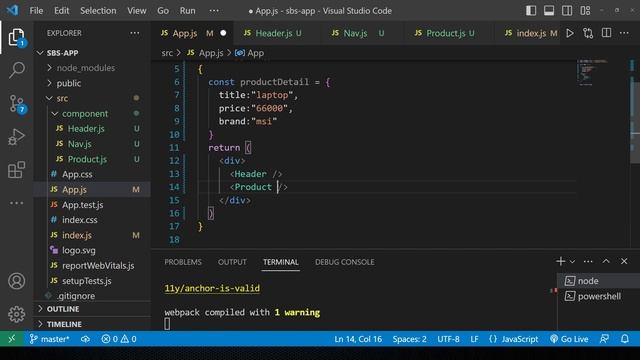
Task: Select the powershell terminal instance
Action: (599, 296)
